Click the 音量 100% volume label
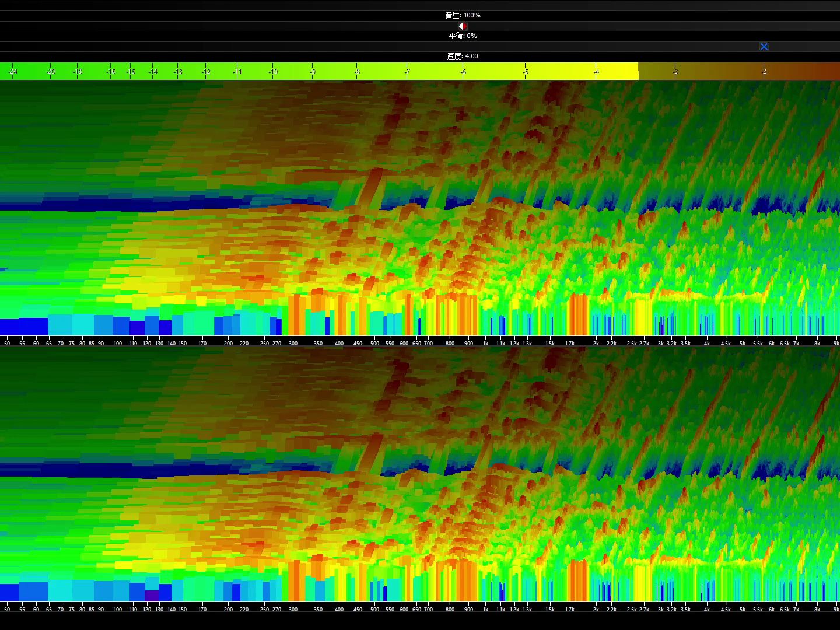The image size is (840, 630). coord(463,15)
